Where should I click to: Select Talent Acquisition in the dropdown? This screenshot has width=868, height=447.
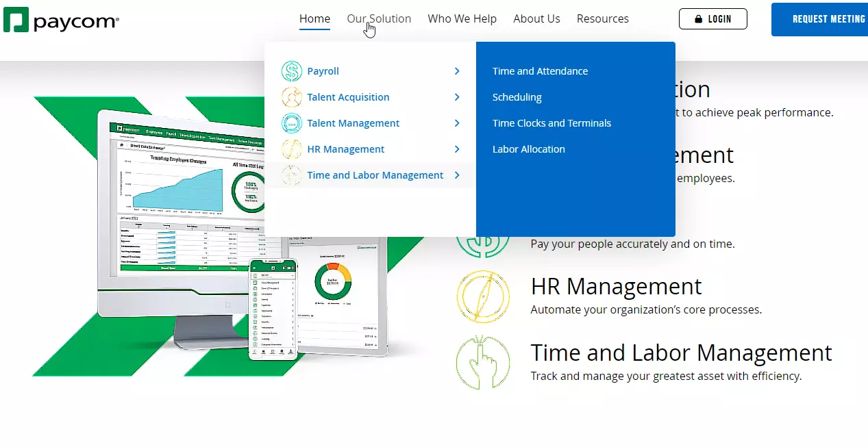click(x=348, y=97)
